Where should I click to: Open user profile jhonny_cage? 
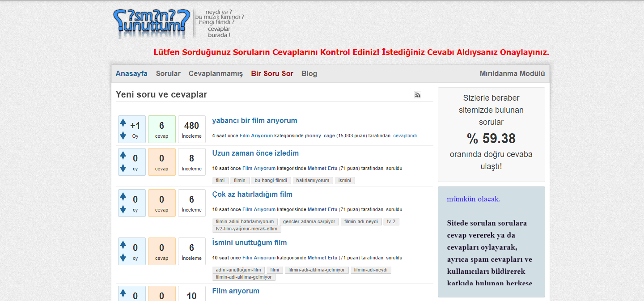pos(320,136)
